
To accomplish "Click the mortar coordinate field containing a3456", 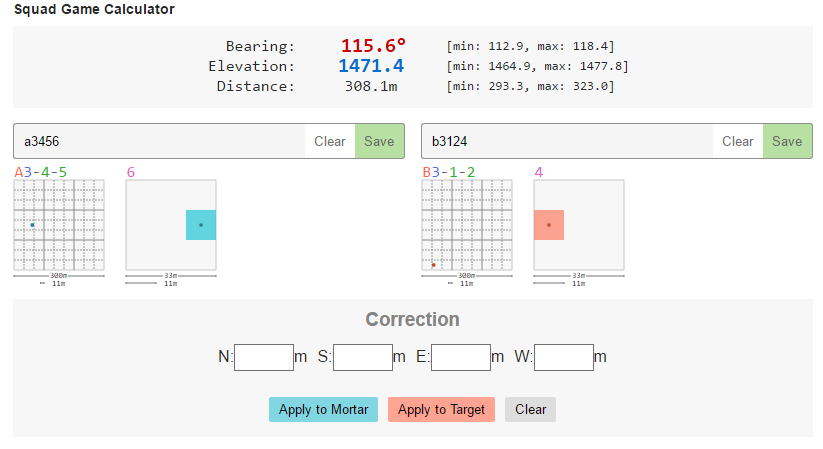I will click(160, 141).
